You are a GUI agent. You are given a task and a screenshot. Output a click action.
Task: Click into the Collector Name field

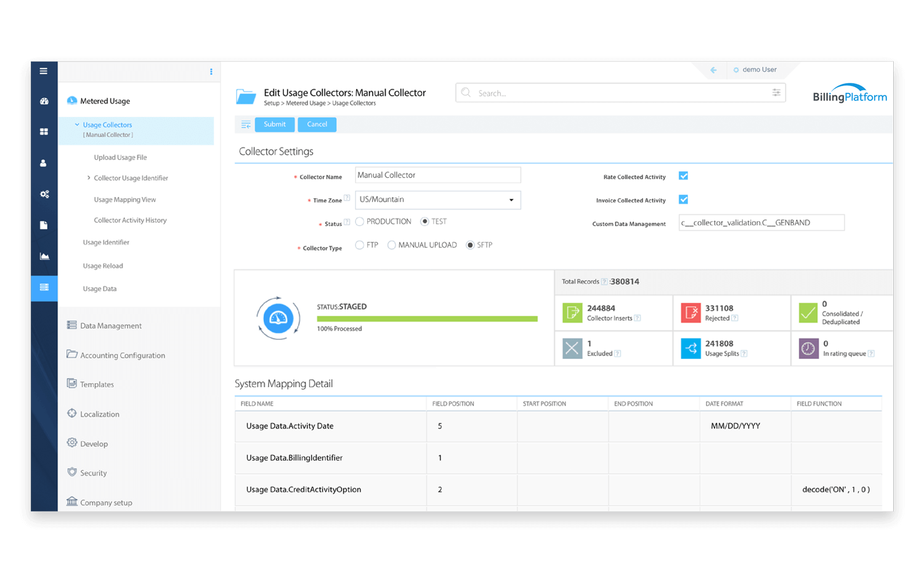tap(438, 175)
